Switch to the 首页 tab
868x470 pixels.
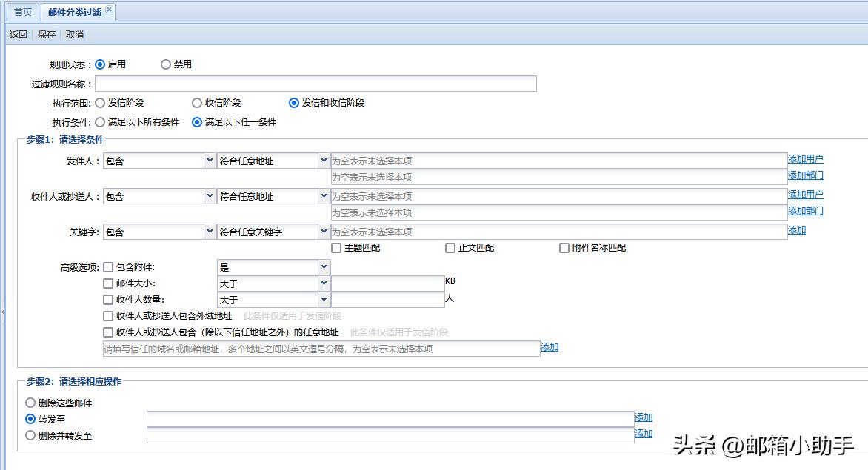point(21,11)
